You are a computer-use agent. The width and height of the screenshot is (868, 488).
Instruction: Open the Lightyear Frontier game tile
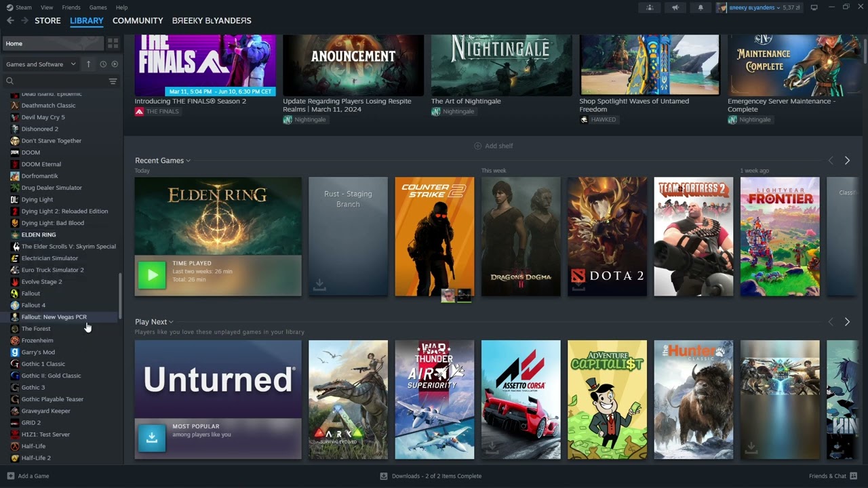[780, 237]
